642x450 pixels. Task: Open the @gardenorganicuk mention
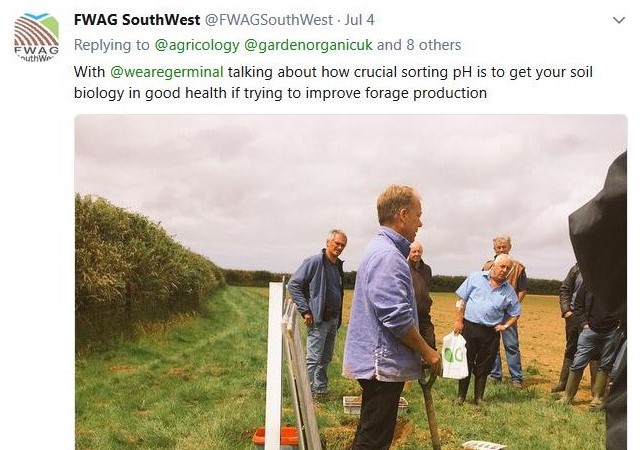coord(308,45)
